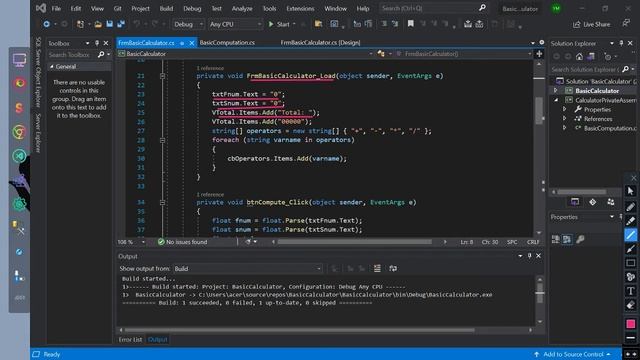Click the Toolbox search magnifier icon
640x360 pixels.
(101, 54)
